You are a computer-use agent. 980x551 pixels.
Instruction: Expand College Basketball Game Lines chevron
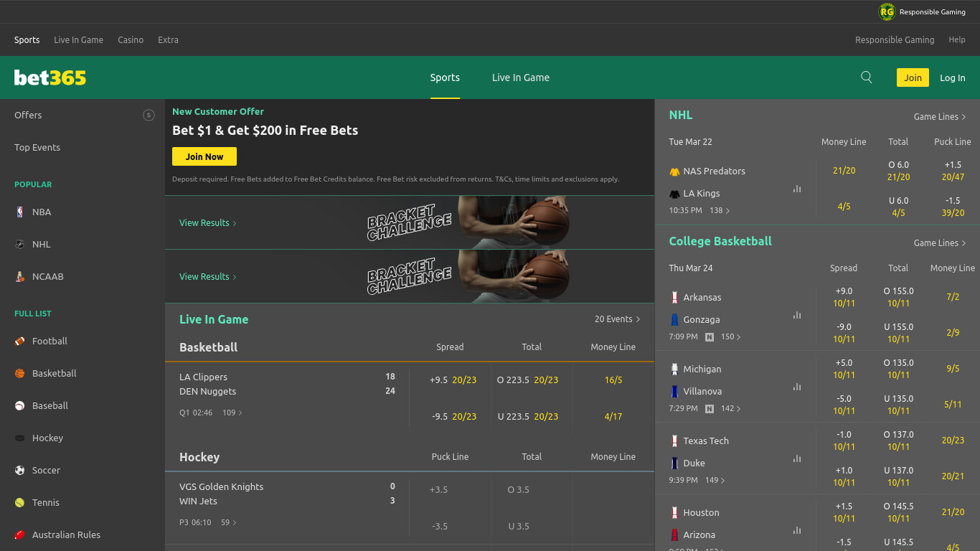(x=963, y=243)
